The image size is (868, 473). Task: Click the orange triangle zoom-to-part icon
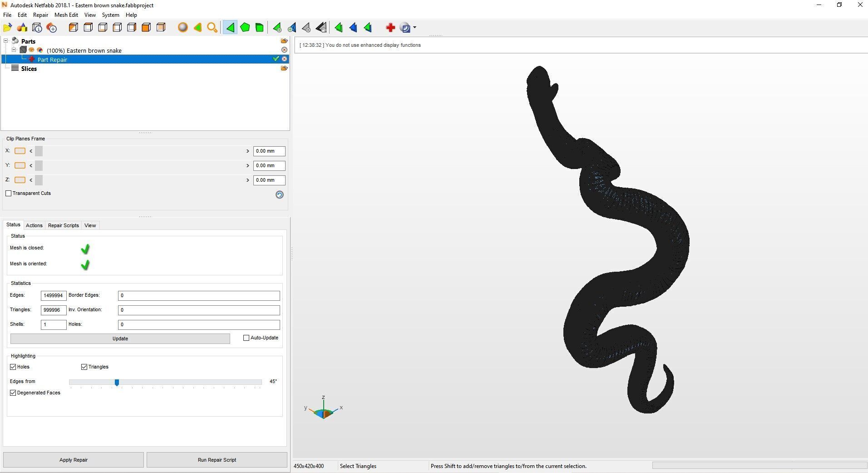197,28
